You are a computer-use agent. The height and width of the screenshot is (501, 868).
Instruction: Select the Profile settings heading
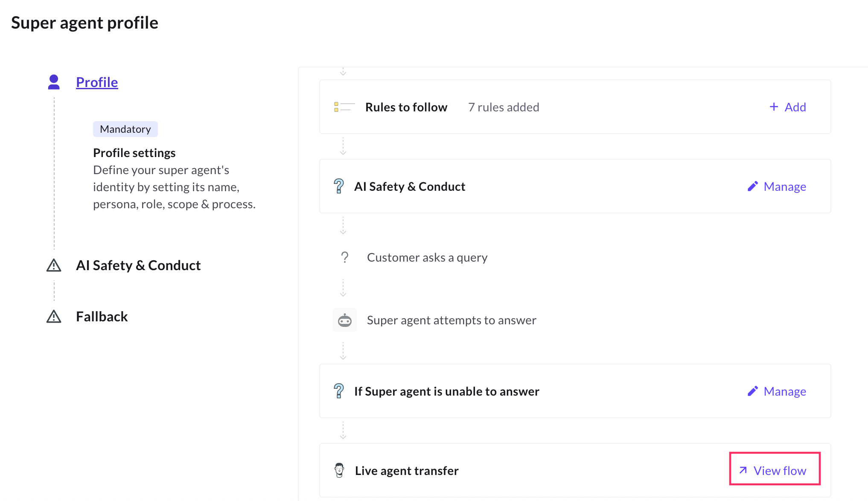134,153
